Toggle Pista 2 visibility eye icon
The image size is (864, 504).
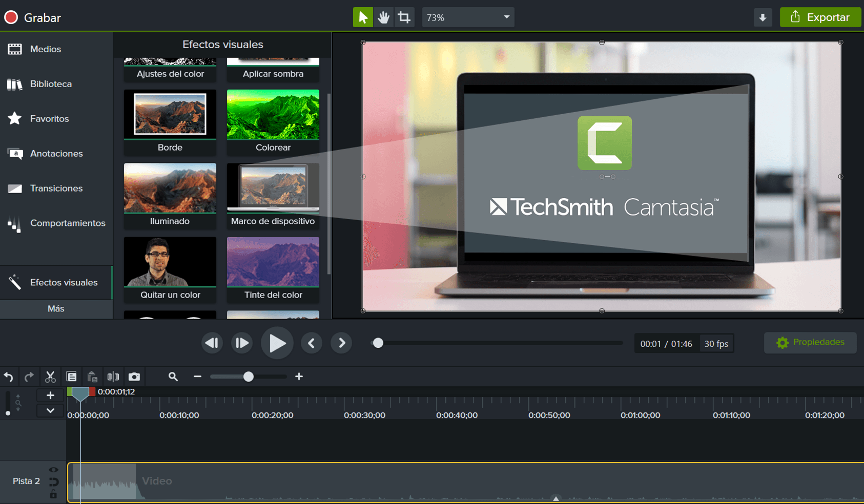click(x=53, y=470)
